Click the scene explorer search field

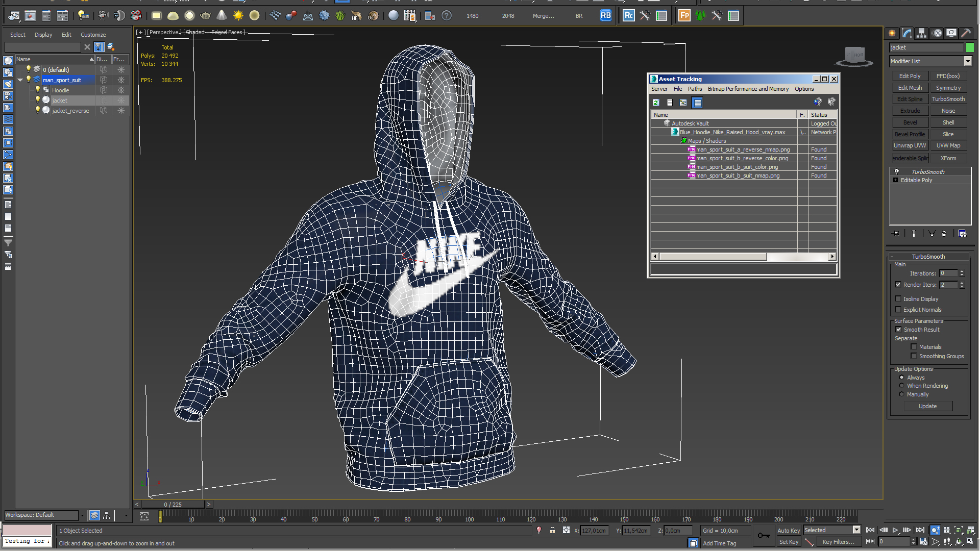(x=42, y=47)
